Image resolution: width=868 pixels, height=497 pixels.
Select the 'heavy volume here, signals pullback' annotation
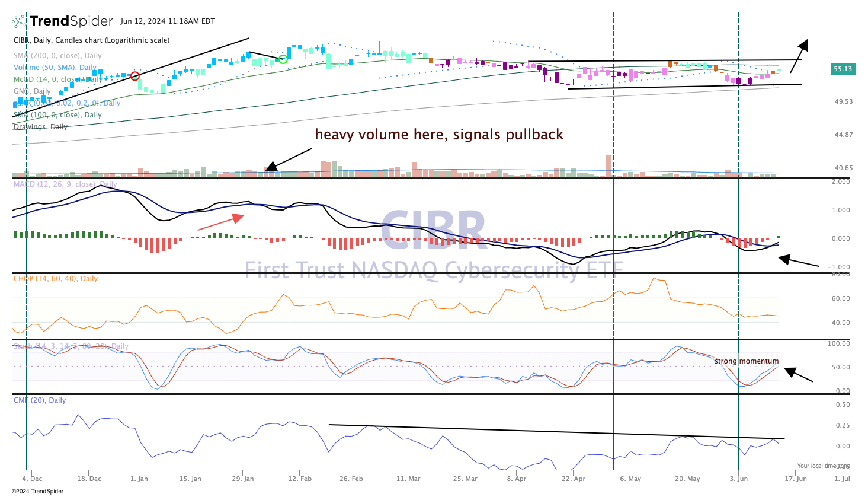[x=439, y=135]
